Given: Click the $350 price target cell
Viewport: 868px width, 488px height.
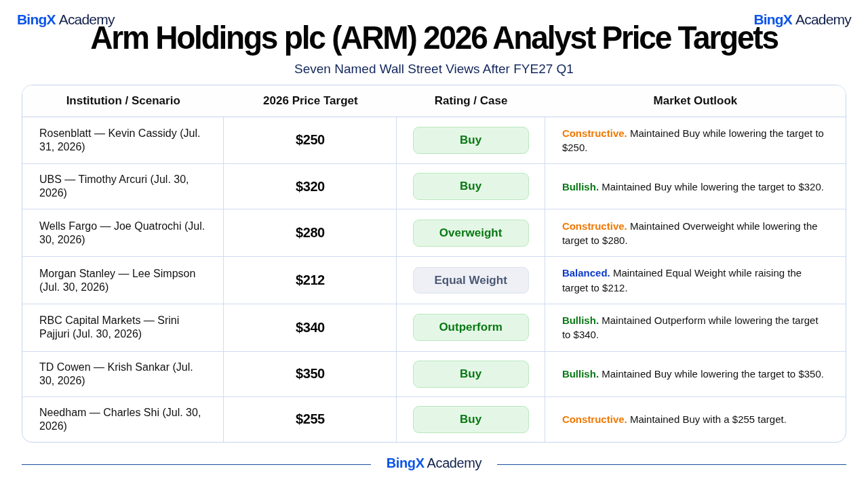Looking at the screenshot, I should click(310, 373).
